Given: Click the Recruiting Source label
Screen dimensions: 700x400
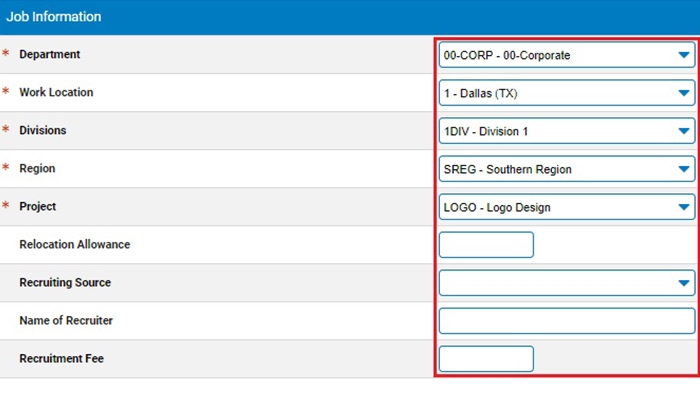Looking at the screenshot, I should [x=65, y=283].
